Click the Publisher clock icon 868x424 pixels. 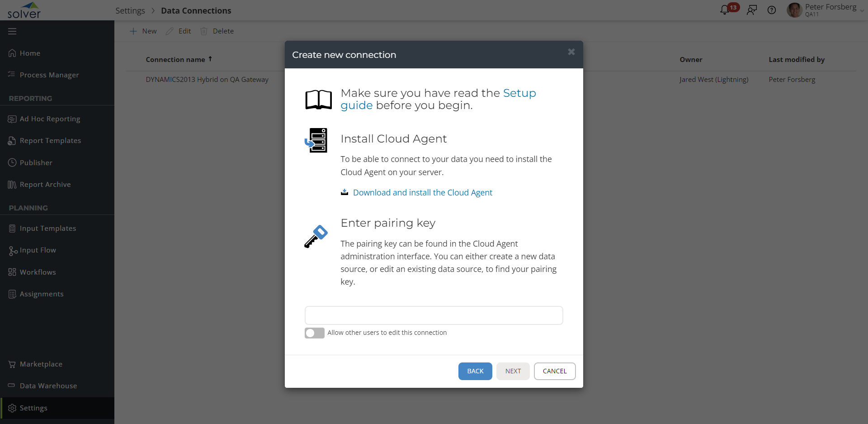(12, 162)
